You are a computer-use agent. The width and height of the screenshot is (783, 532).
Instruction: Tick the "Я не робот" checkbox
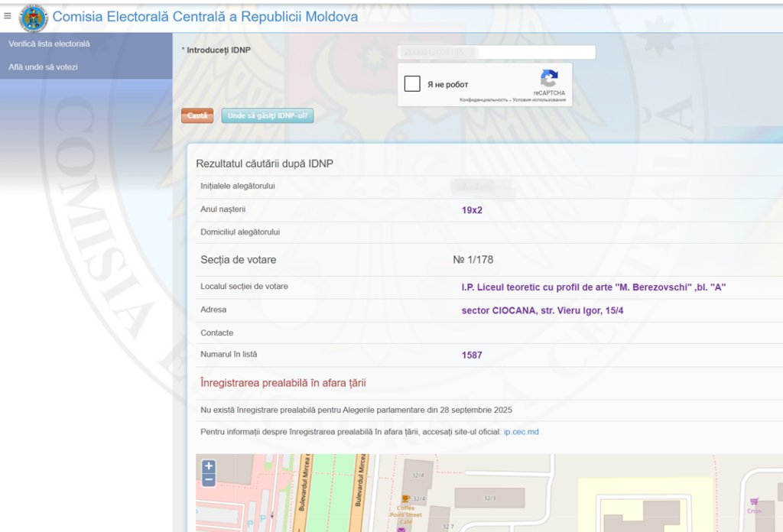[x=412, y=84]
